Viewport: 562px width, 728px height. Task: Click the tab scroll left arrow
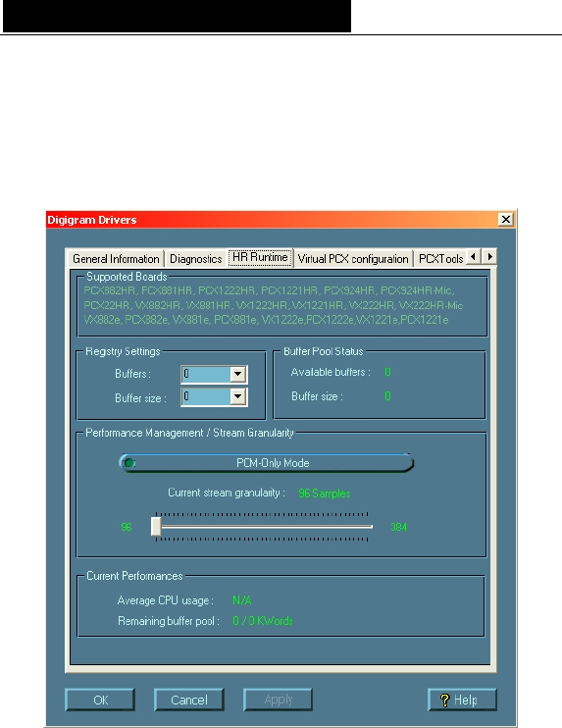473,257
